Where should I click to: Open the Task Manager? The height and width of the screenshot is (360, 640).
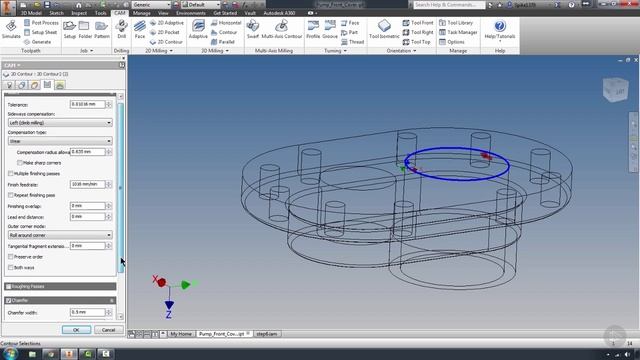click(x=458, y=32)
